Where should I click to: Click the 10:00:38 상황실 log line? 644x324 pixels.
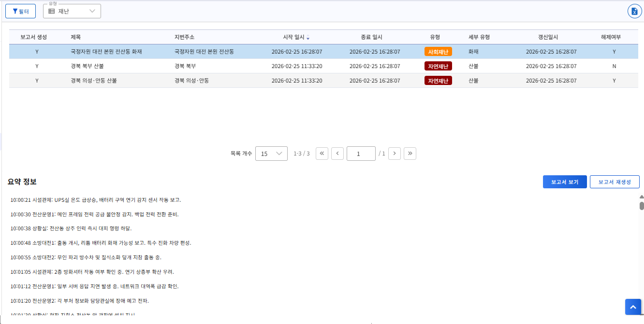[x=71, y=228]
